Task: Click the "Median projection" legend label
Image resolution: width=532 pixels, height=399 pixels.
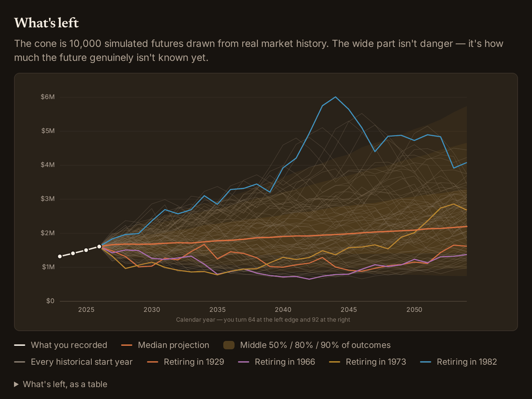Action: pyautogui.click(x=174, y=345)
